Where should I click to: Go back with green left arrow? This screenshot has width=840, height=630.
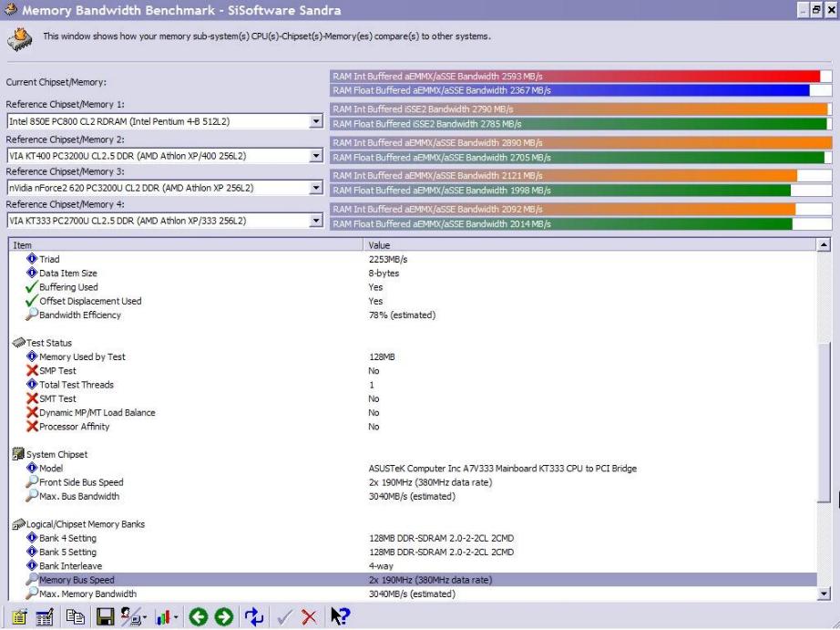pos(199,617)
